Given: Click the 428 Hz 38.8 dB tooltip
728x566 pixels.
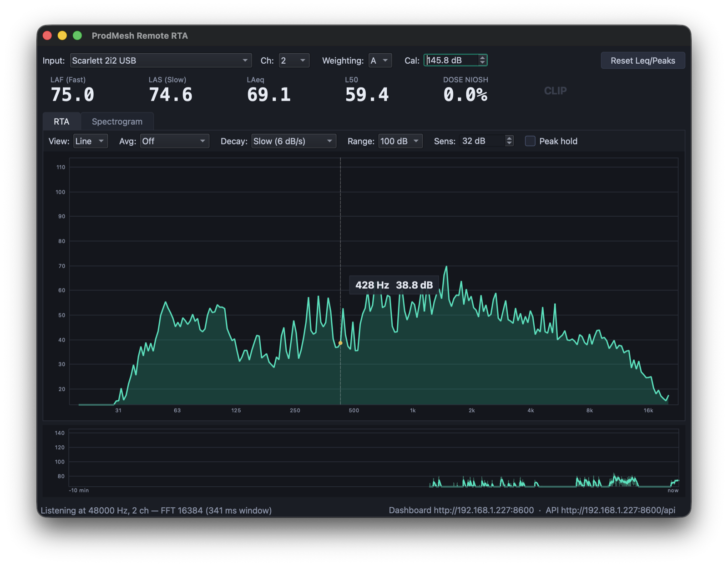Looking at the screenshot, I should pyautogui.click(x=394, y=285).
